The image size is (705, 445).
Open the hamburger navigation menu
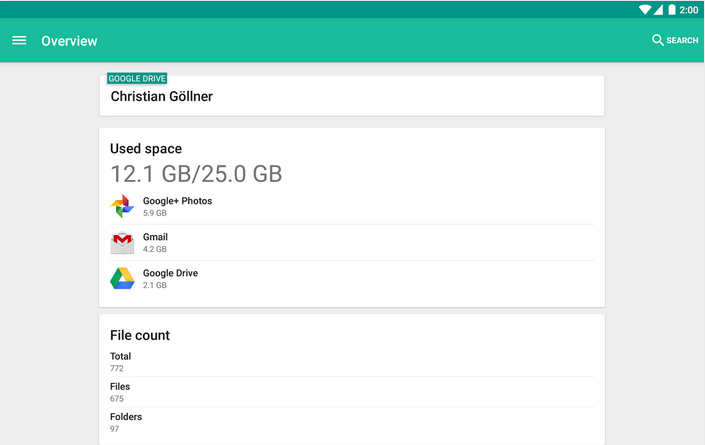click(19, 40)
